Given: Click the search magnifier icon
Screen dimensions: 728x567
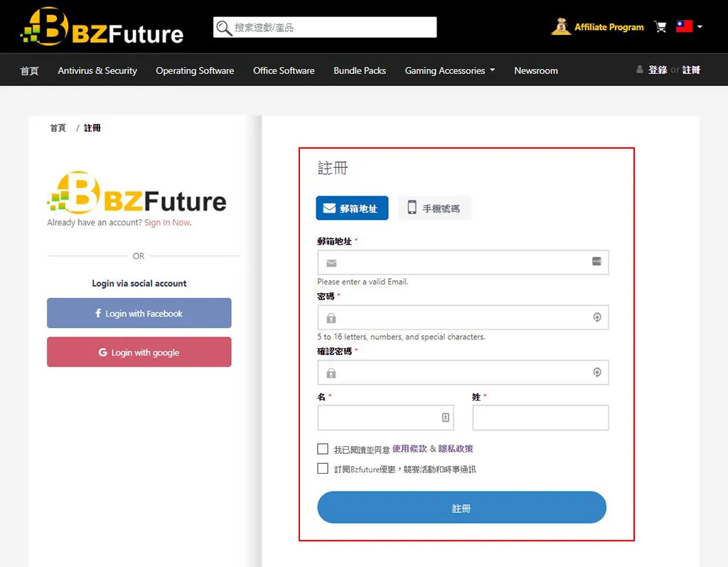Looking at the screenshot, I should pyautogui.click(x=224, y=28).
